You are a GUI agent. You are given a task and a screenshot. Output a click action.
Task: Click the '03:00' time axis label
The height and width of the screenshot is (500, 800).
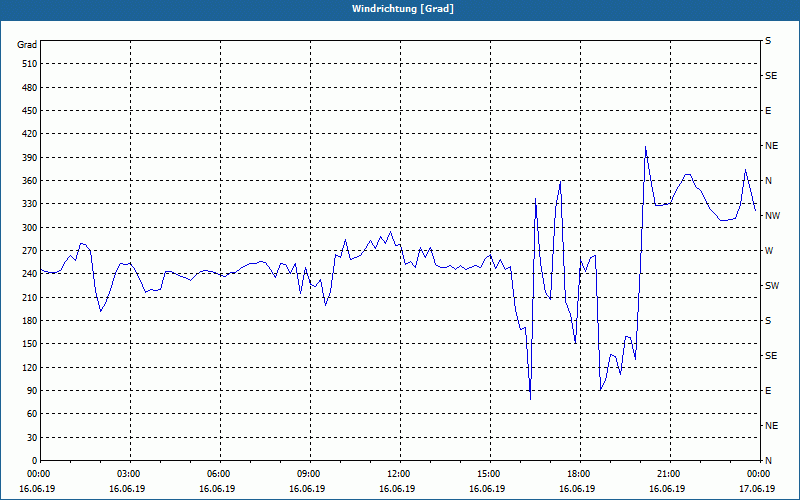click(130, 473)
